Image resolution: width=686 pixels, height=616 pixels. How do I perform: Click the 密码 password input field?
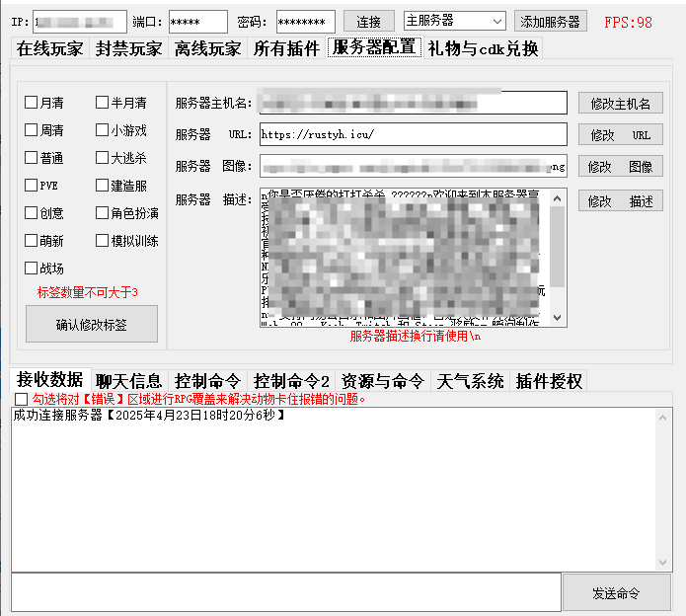(x=306, y=22)
